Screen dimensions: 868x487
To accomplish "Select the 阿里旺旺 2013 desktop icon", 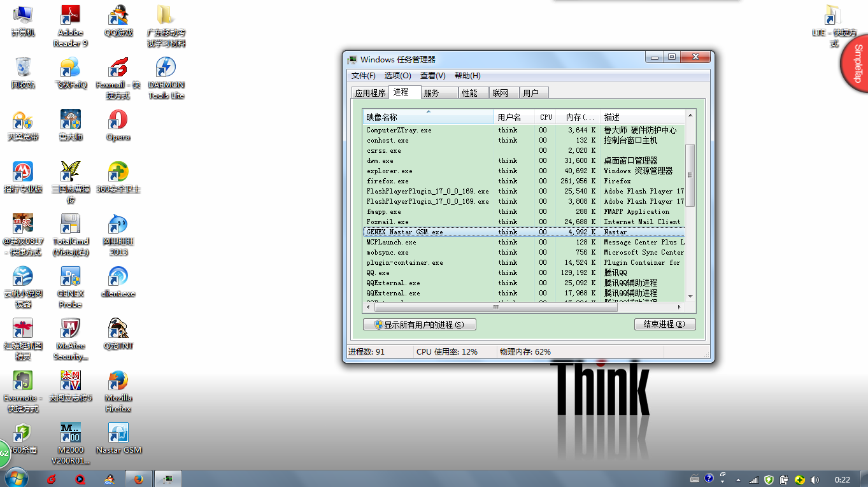I will click(118, 235).
